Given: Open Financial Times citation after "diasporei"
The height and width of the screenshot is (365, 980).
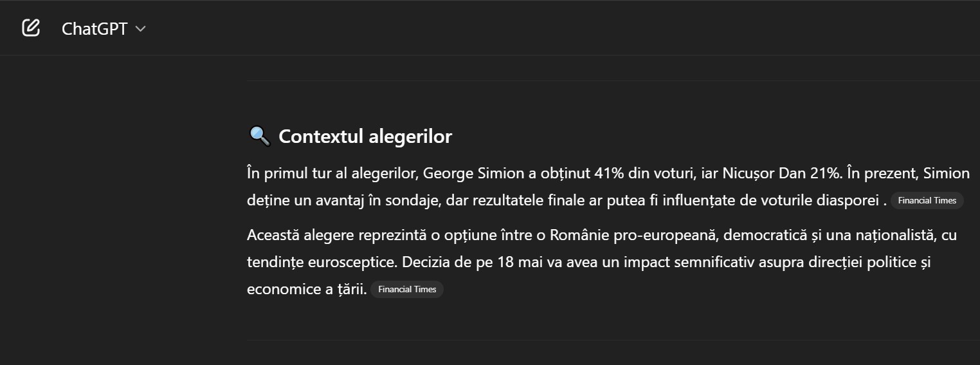Looking at the screenshot, I should pyautogui.click(x=927, y=200).
